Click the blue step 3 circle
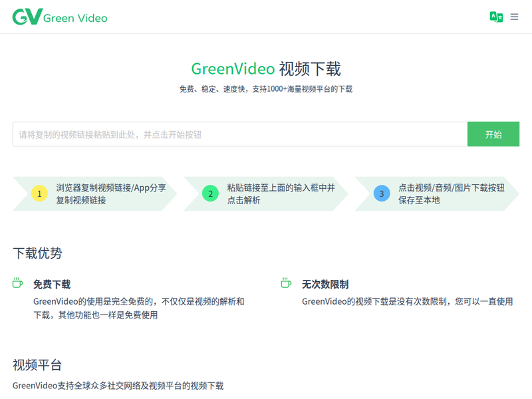The image size is (532, 399). [x=382, y=194]
